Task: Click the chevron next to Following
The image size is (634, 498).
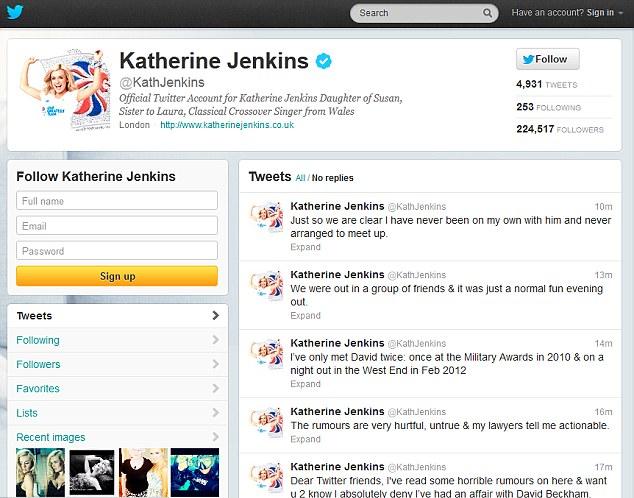Action: (x=216, y=340)
